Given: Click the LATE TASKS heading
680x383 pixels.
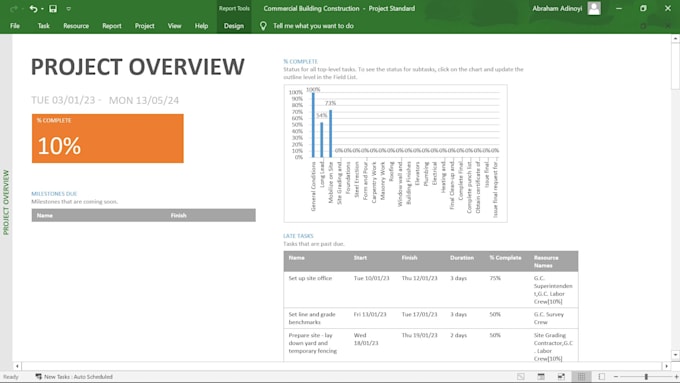Looking at the screenshot, I should click(x=298, y=236).
